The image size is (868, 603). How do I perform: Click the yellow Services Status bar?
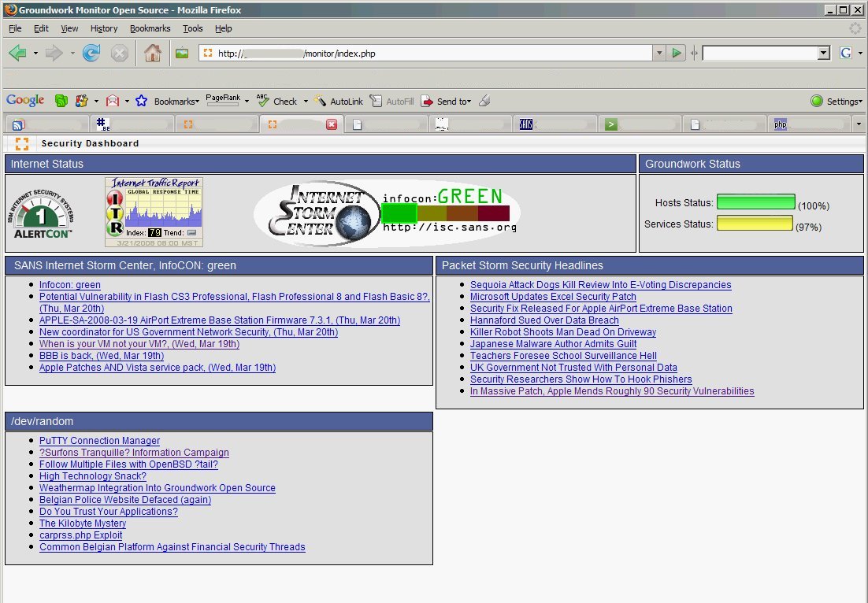click(x=755, y=223)
